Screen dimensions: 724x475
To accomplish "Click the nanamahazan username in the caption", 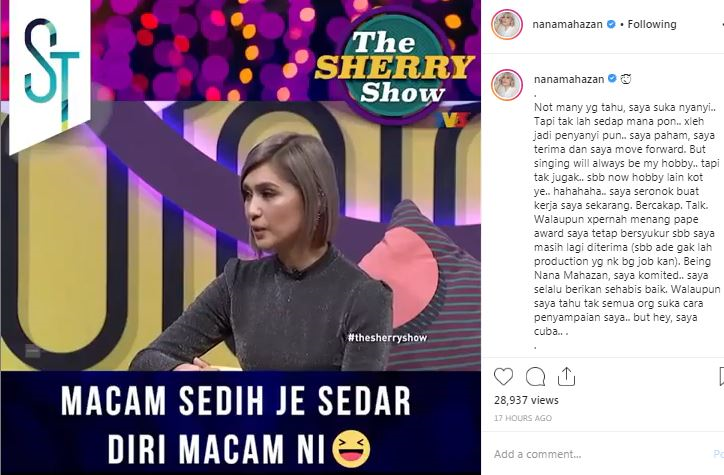I will pos(569,79).
